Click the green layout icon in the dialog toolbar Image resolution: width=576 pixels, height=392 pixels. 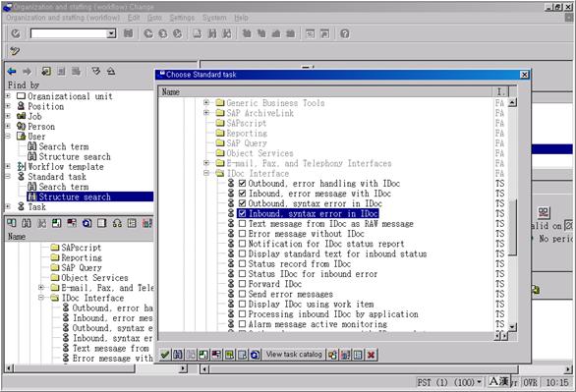click(x=203, y=355)
